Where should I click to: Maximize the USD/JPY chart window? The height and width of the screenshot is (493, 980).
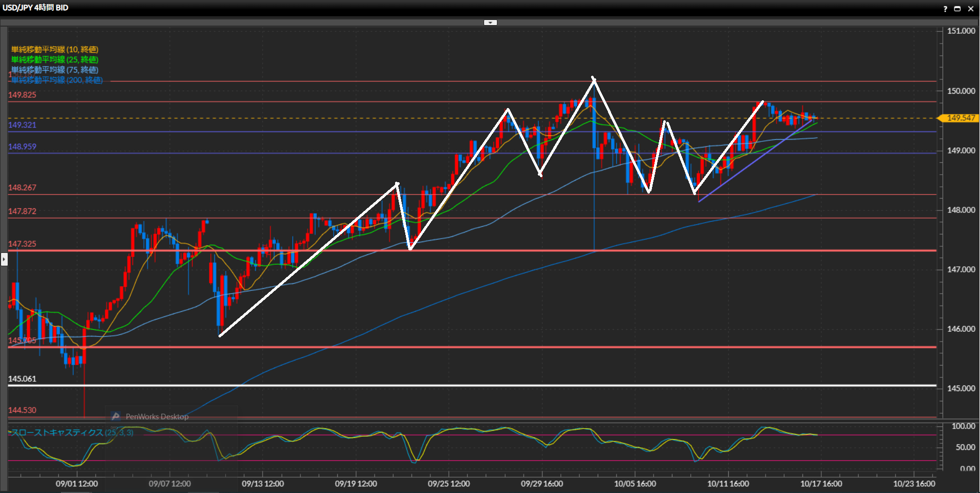click(957, 9)
